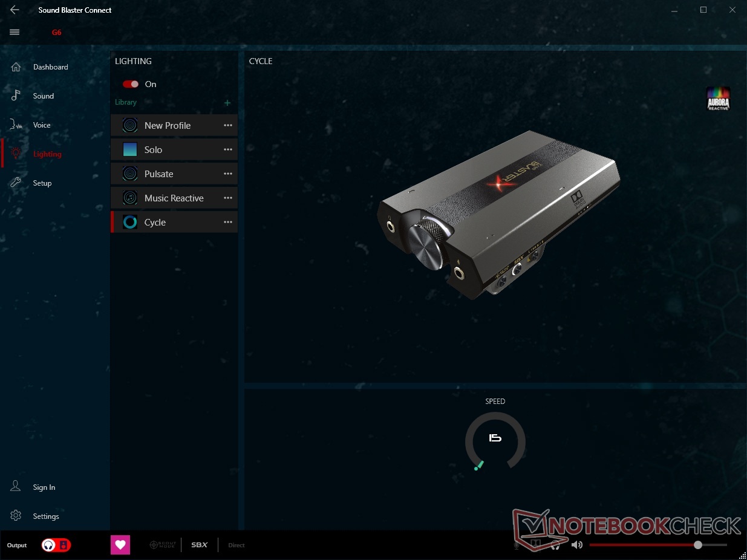Image resolution: width=747 pixels, height=560 pixels.
Task: Click the Dashboard home icon
Action: 16,67
